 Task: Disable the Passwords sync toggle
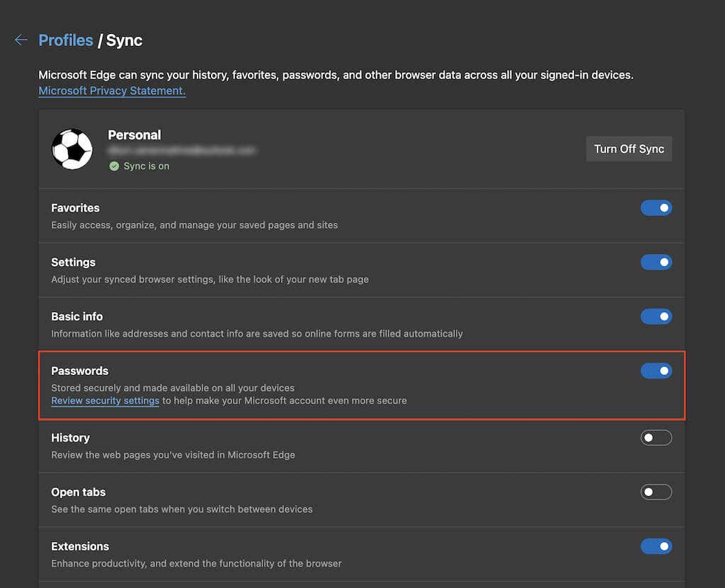coord(656,371)
